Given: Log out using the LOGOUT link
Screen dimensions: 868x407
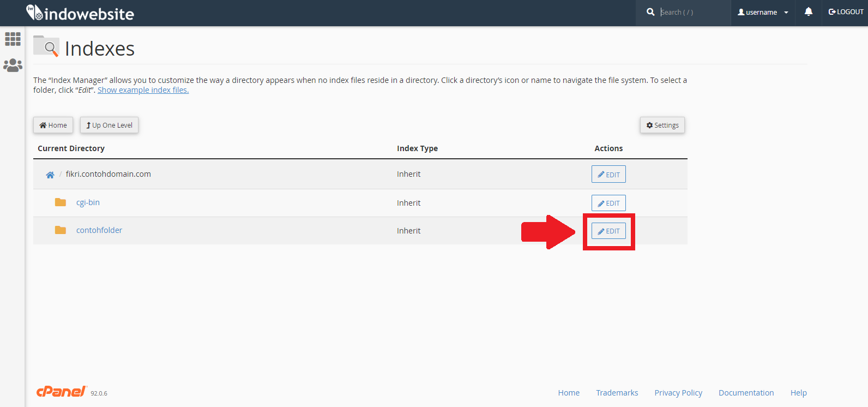Looking at the screenshot, I should pyautogui.click(x=846, y=12).
